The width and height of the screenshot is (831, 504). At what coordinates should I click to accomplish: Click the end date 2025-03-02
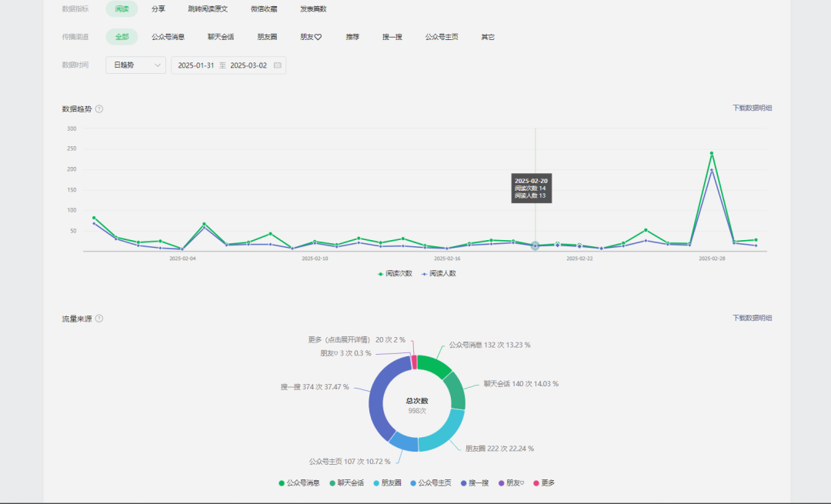coord(249,65)
